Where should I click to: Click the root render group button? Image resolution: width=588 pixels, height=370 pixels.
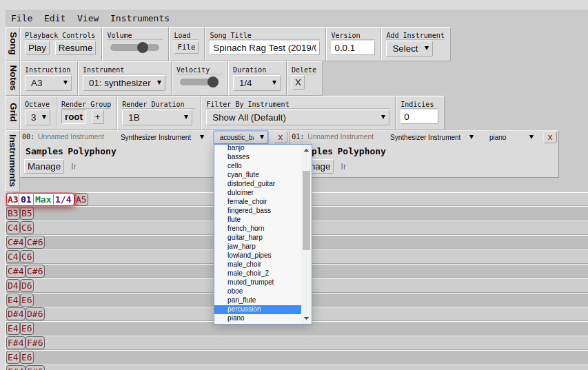pos(74,117)
